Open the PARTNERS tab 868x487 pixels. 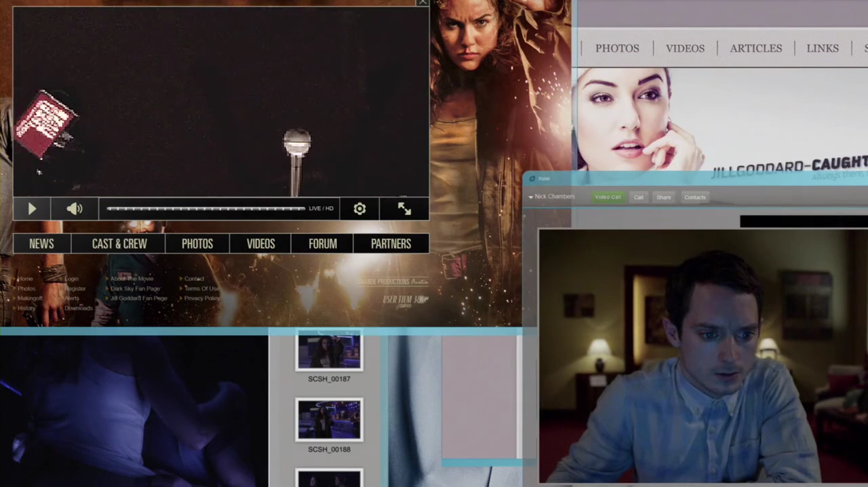tap(391, 243)
